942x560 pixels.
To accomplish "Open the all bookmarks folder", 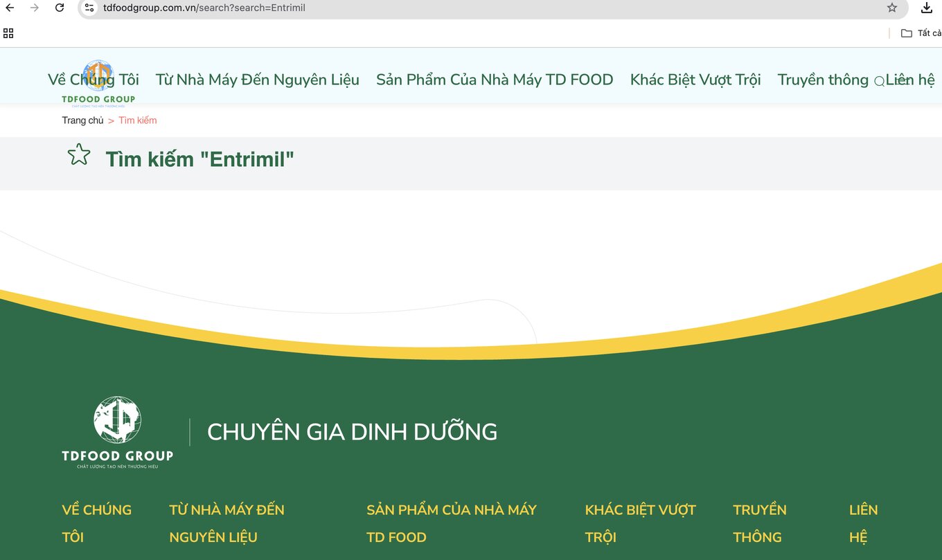I will pyautogui.click(x=921, y=33).
